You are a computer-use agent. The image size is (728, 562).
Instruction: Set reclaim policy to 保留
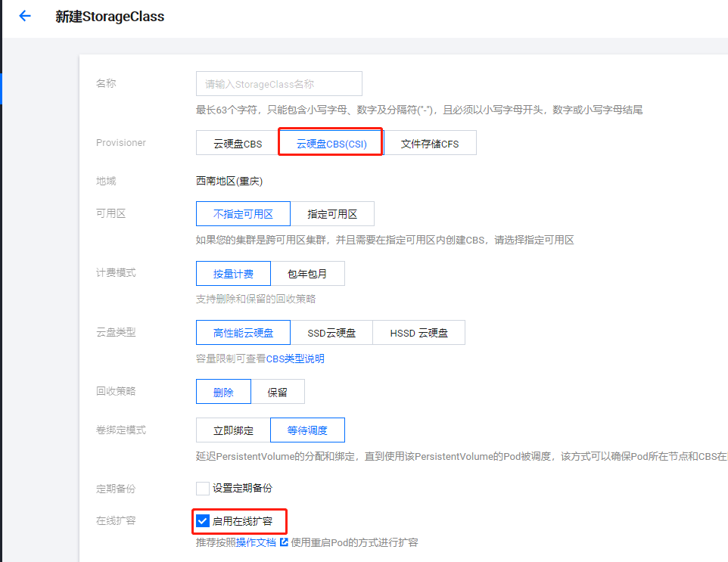tap(278, 393)
